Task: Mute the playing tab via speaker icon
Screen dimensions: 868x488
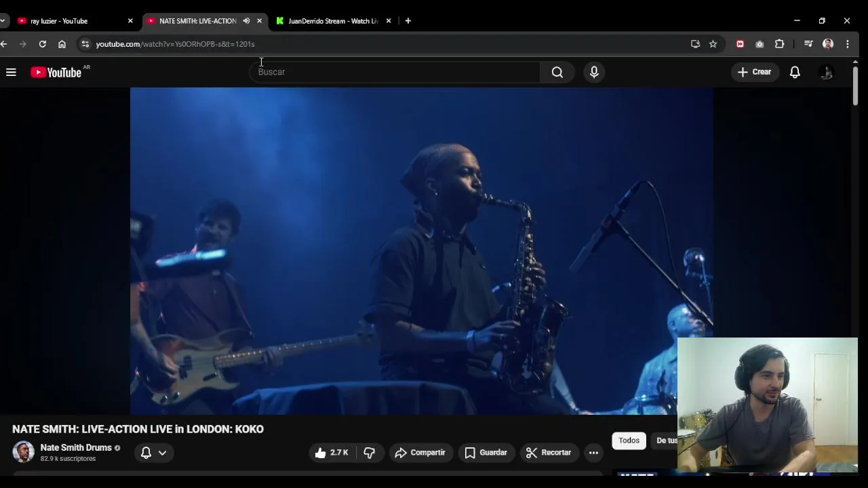Action: pyautogui.click(x=246, y=21)
